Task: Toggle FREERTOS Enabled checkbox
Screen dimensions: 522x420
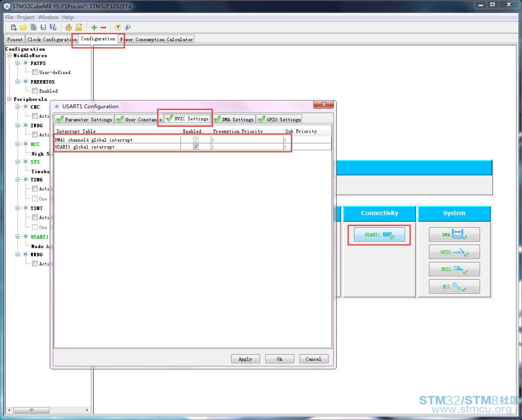Action: click(35, 91)
